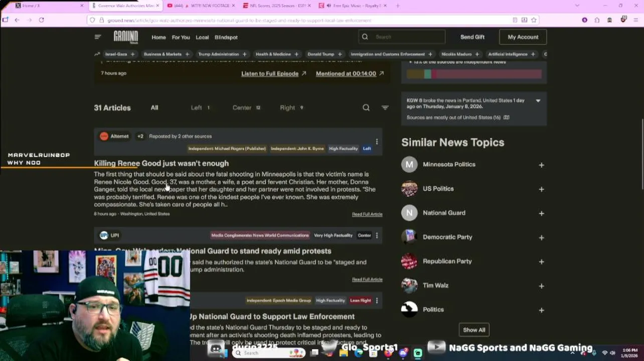Click the magnifier icon in header search

[365, 37]
